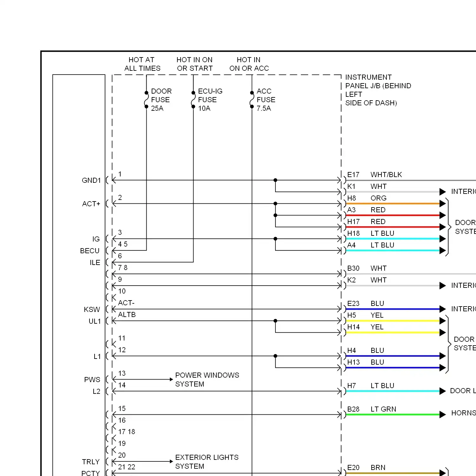Click the arrowhead pointing at POWER WINDOWS SYSTEM
This screenshot has height=476, width=476.
coord(171,380)
